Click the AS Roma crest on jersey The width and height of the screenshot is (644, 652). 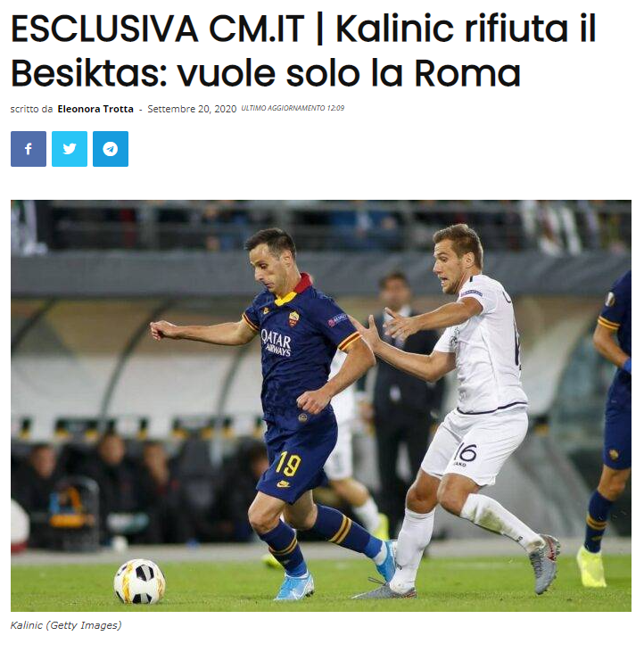[294, 318]
